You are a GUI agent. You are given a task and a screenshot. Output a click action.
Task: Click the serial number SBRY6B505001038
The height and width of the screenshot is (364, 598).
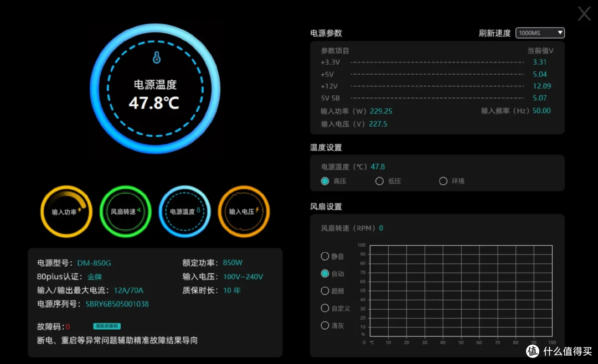(117, 304)
